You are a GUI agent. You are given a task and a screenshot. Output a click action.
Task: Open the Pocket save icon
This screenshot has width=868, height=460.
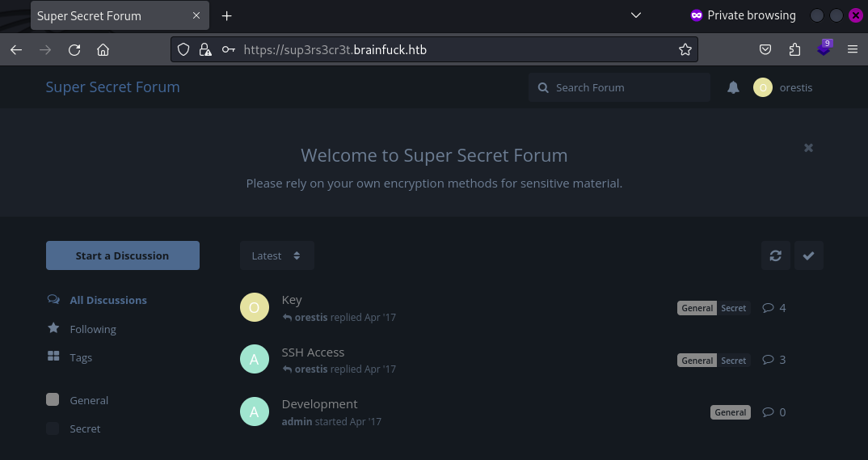tap(765, 50)
